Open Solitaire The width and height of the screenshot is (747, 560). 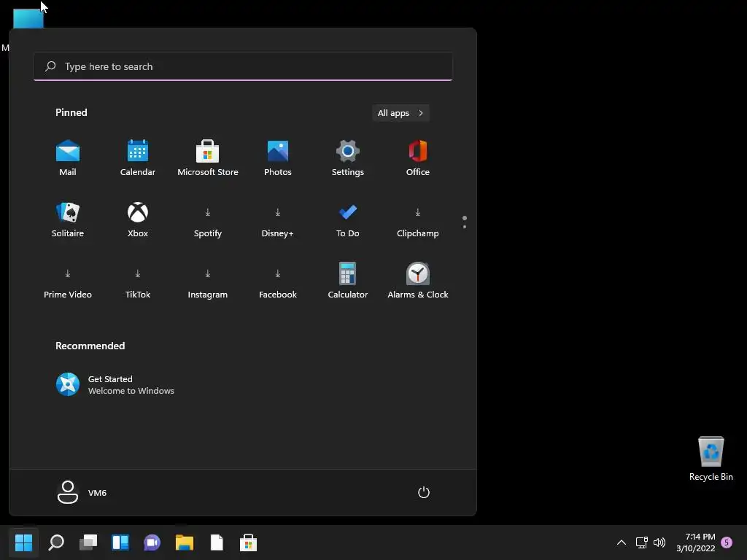tap(68, 220)
